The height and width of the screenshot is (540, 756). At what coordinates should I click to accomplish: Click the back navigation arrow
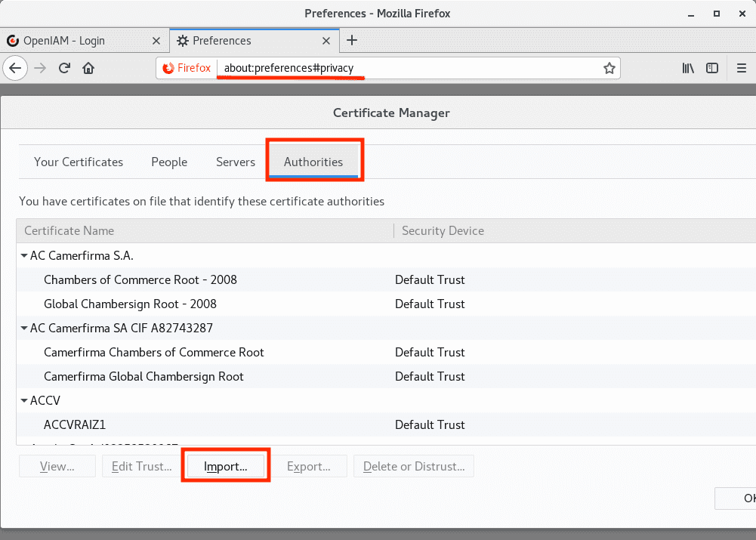tap(15, 68)
